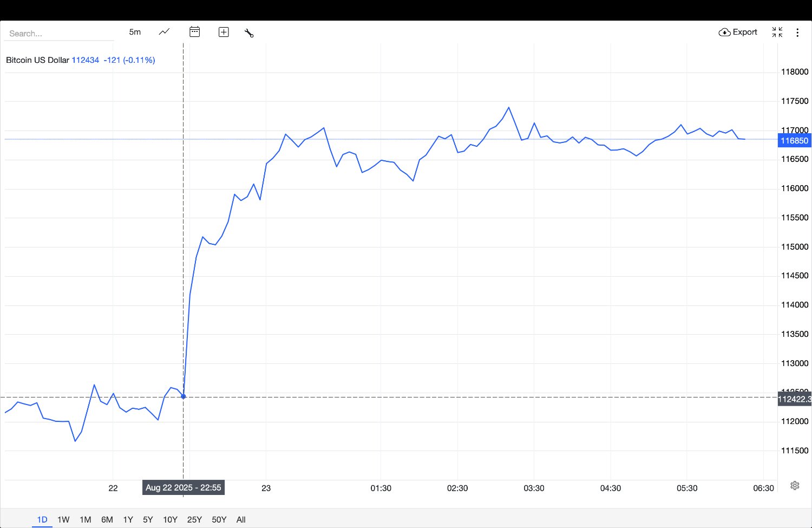812x528 pixels.
Task: Open the wrench tools icon
Action: click(249, 32)
